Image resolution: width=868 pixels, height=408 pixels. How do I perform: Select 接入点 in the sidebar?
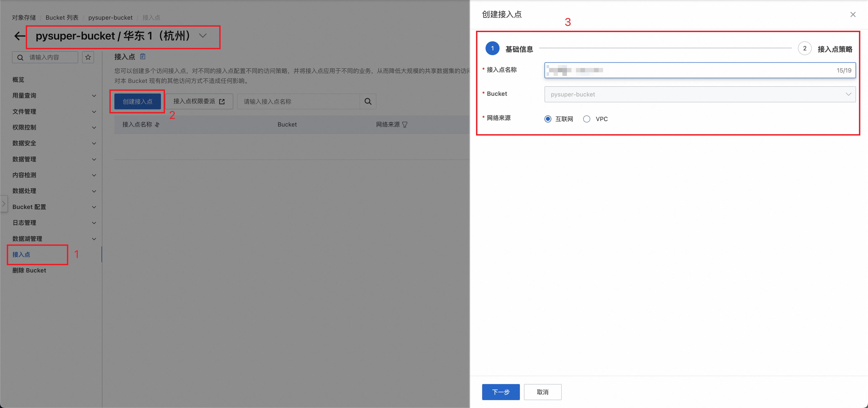(21, 255)
